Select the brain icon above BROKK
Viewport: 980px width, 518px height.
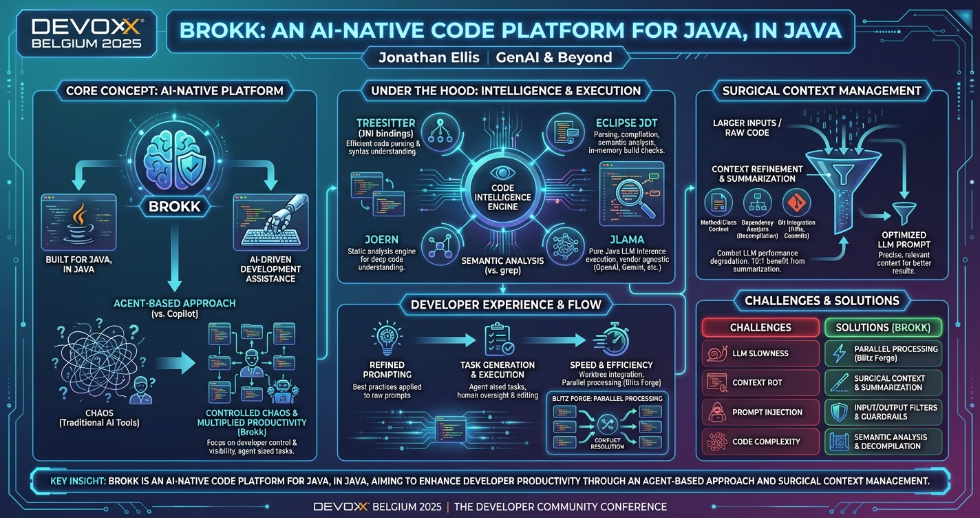pos(174,158)
